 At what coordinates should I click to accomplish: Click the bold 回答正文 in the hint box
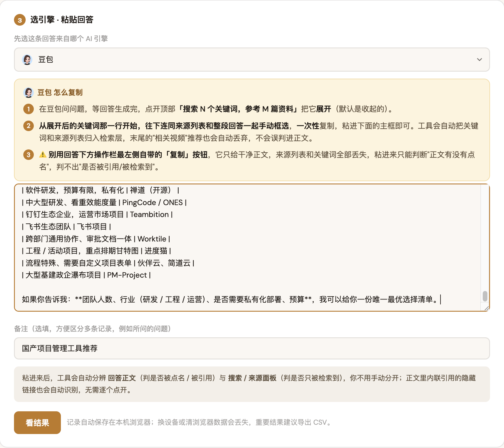[x=122, y=378]
